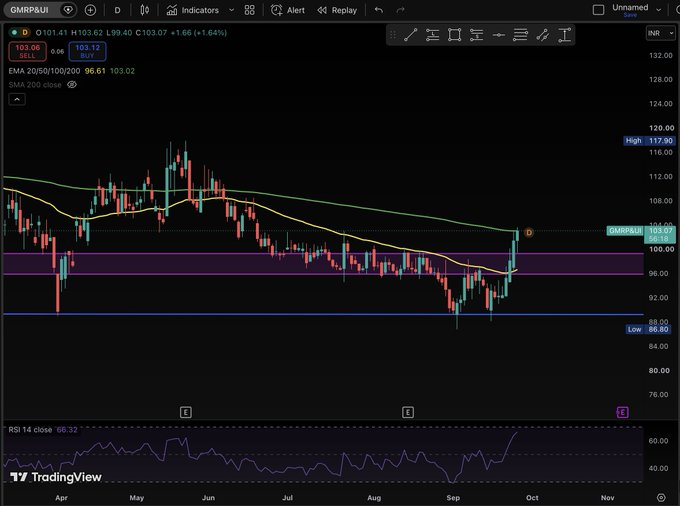Click the 0.06 spread value

click(57, 52)
